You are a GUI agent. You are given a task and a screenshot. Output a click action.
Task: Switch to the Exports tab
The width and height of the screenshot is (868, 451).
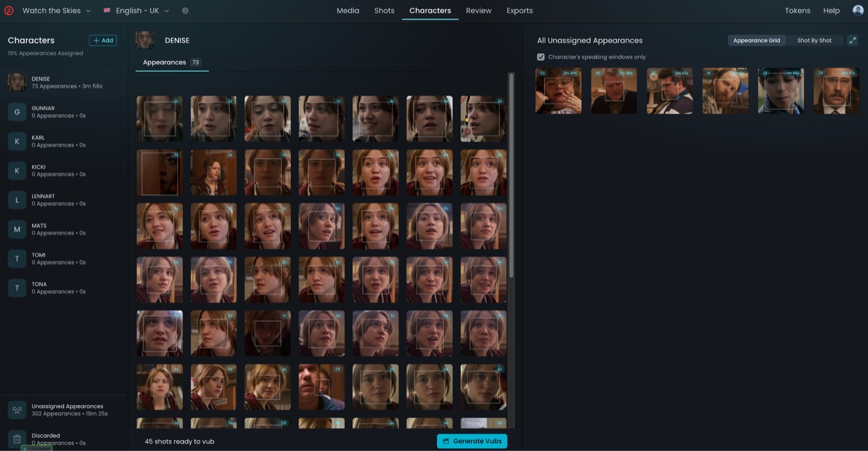click(x=520, y=10)
